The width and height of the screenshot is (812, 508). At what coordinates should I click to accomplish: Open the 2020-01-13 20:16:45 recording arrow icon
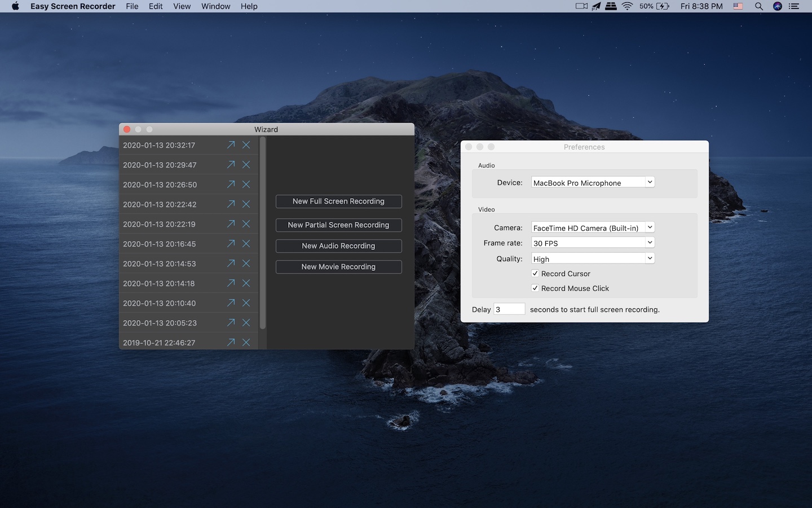(x=231, y=244)
